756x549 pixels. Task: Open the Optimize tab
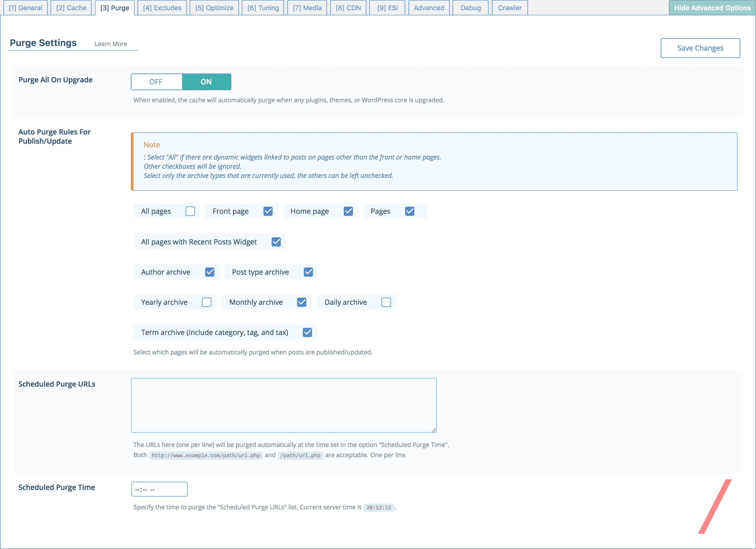click(214, 7)
